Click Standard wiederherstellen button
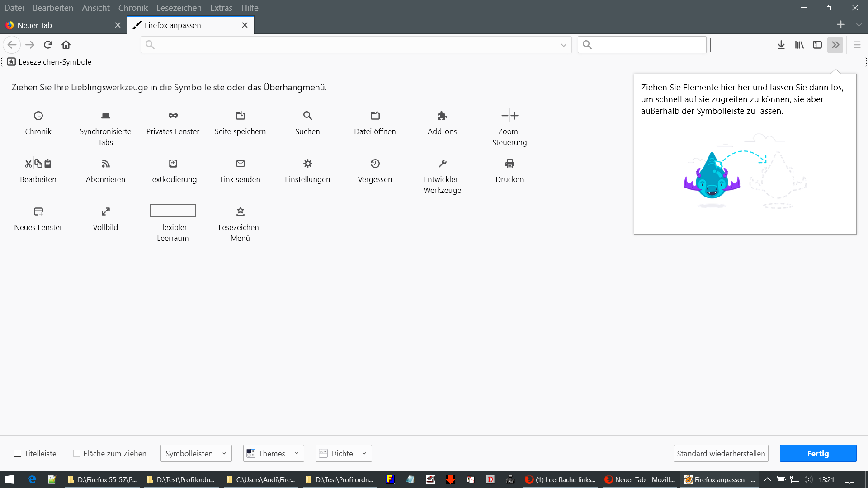 721,453
